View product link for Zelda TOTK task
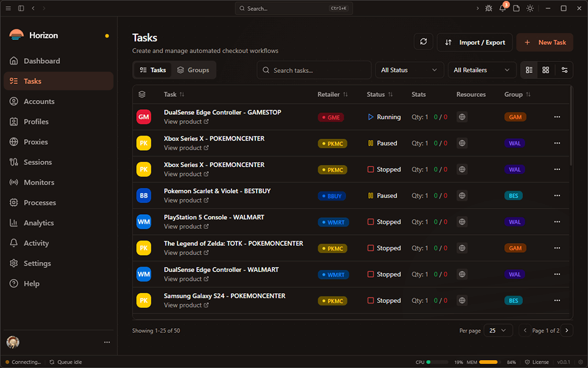588x368 pixels. point(186,253)
